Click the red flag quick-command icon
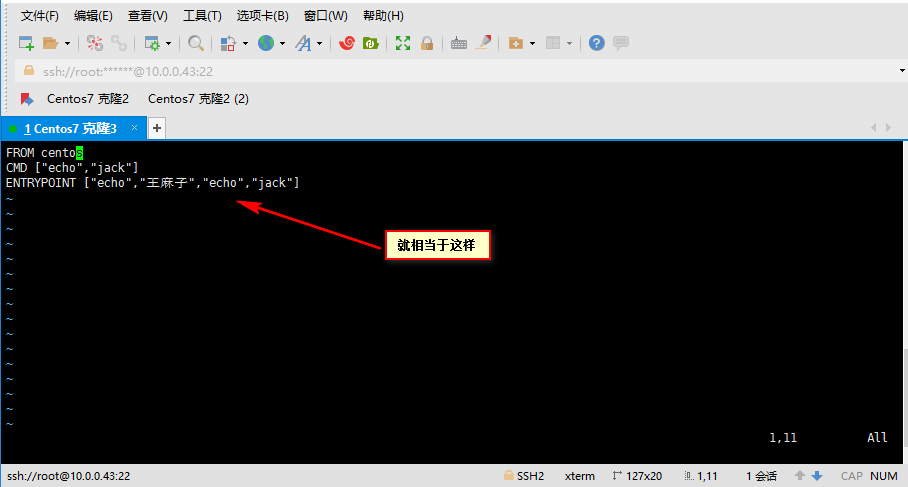 27,99
